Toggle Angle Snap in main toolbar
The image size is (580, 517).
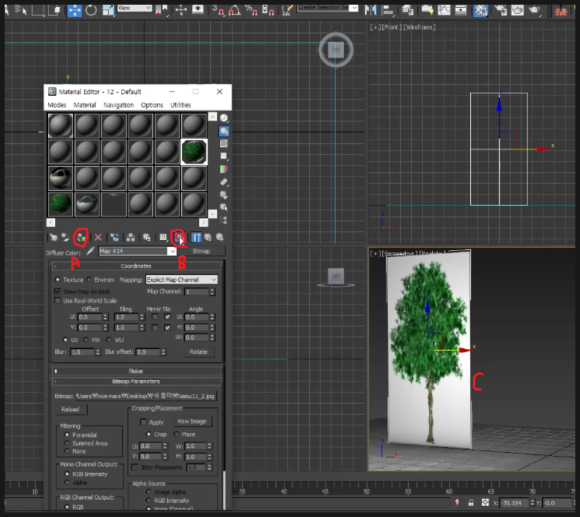235,10
